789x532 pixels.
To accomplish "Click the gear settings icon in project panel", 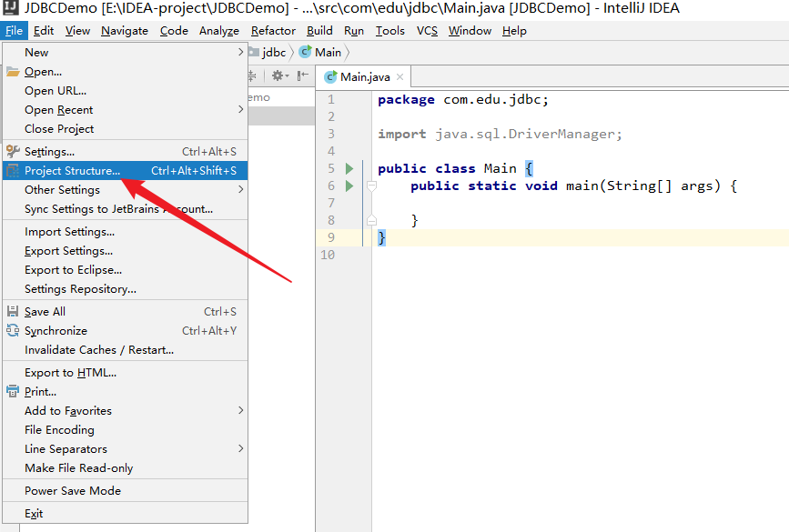I will point(278,75).
